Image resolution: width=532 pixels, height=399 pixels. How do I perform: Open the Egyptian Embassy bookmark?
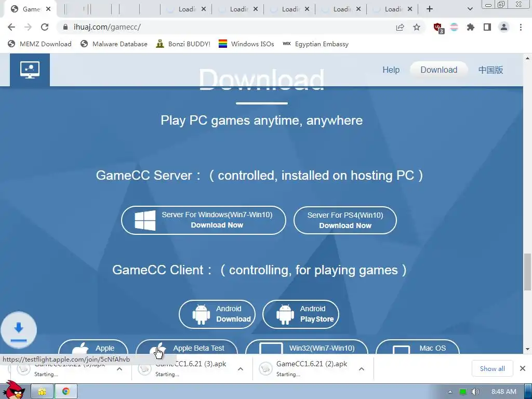click(315, 44)
